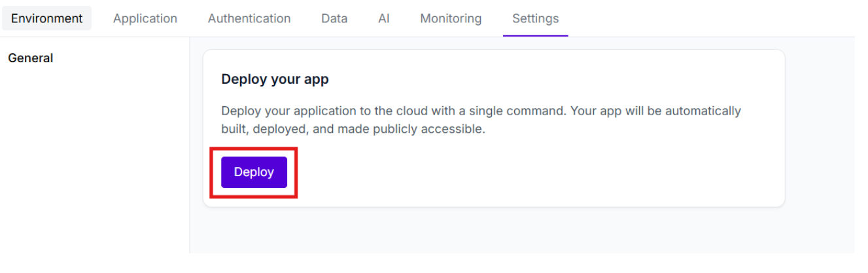
Task: View the Monitoring tab
Action: coord(451,18)
